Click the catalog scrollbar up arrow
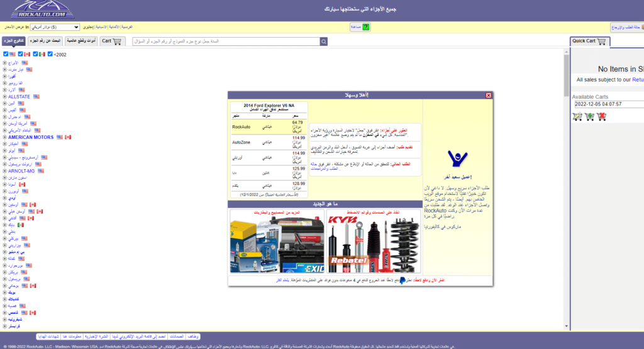 (567, 52)
